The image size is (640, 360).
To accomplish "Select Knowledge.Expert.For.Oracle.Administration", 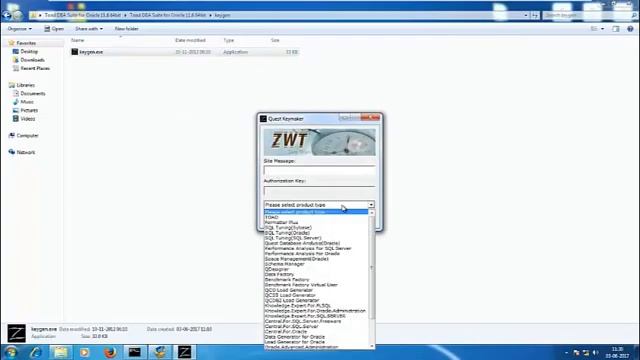I will (x=316, y=311).
